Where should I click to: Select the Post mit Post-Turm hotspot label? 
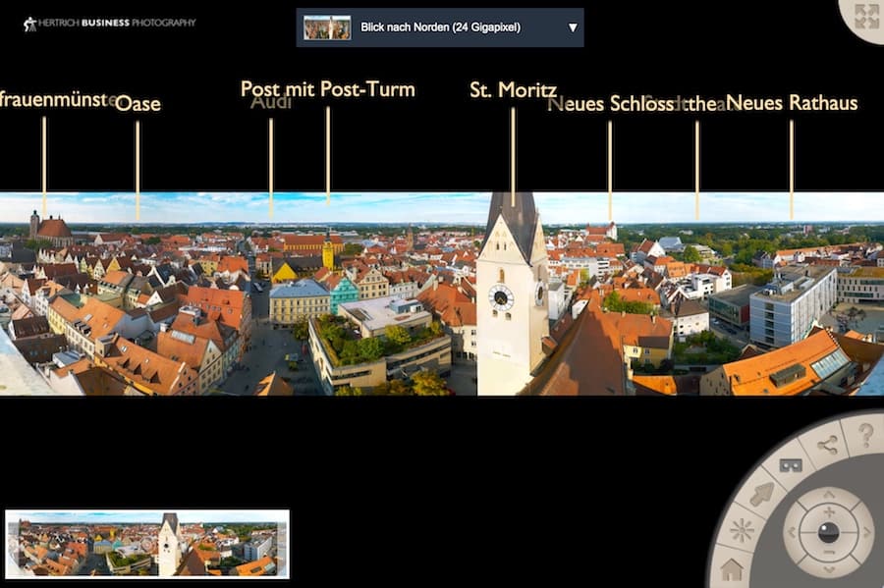coord(327,89)
